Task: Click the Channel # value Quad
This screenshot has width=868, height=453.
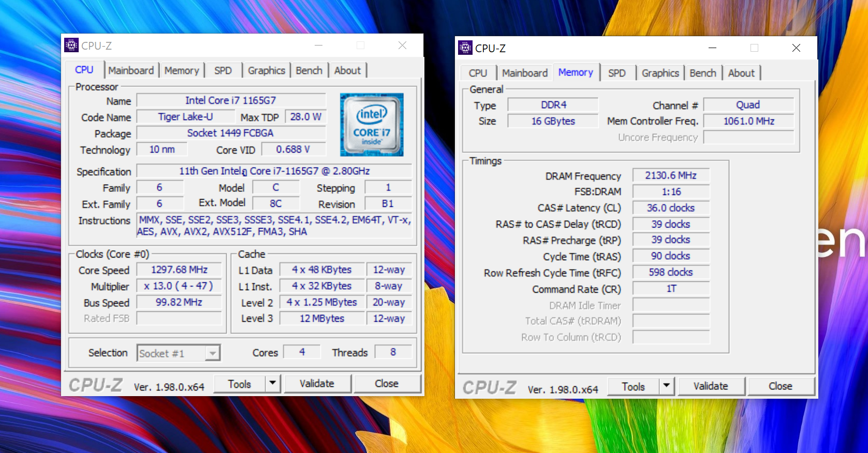Action: pyautogui.click(x=748, y=105)
